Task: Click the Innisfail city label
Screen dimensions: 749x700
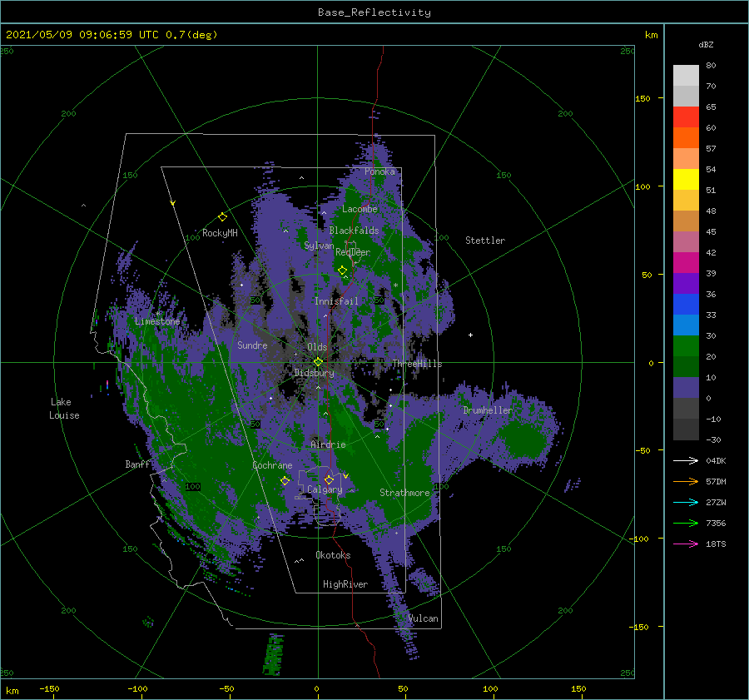Action: click(336, 301)
